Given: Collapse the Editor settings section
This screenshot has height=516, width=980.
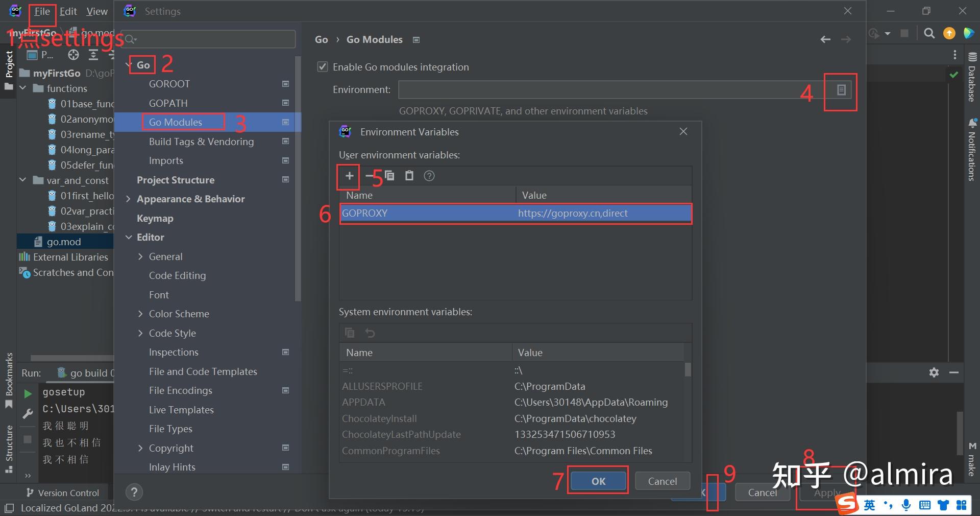Looking at the screenshot, I should (x=128, y=237).
